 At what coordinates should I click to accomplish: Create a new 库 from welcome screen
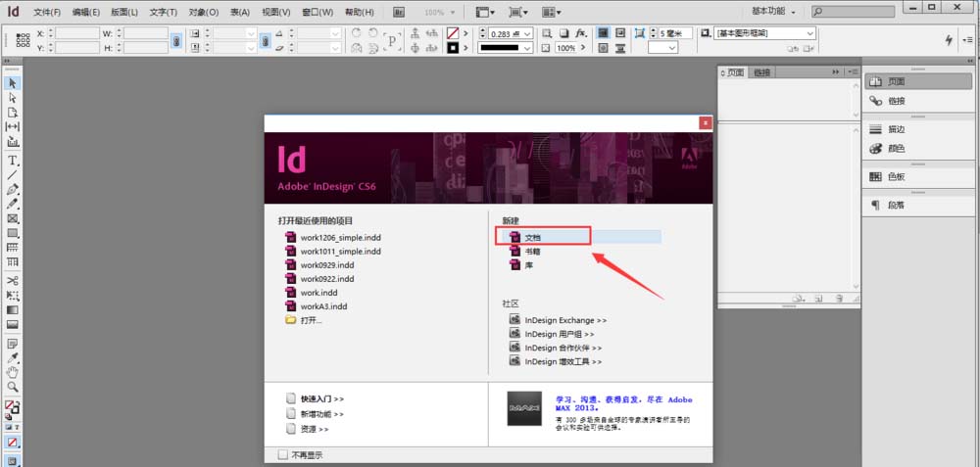[x=529, y=265]
